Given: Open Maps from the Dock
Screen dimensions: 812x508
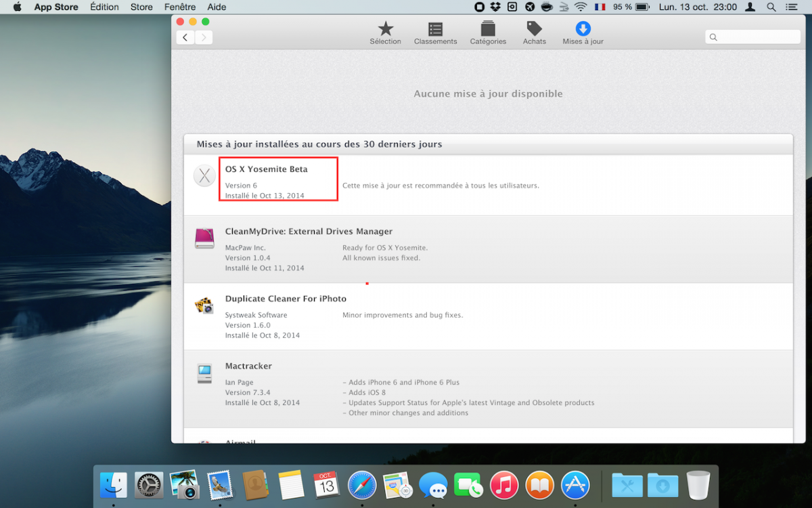Looking at the screenshot, I should [398, 485].
